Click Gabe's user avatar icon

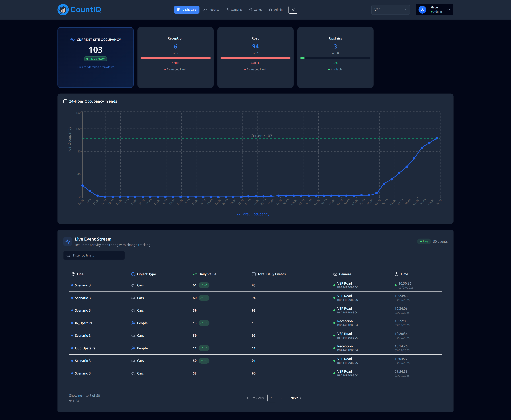[x=422, y=10]
